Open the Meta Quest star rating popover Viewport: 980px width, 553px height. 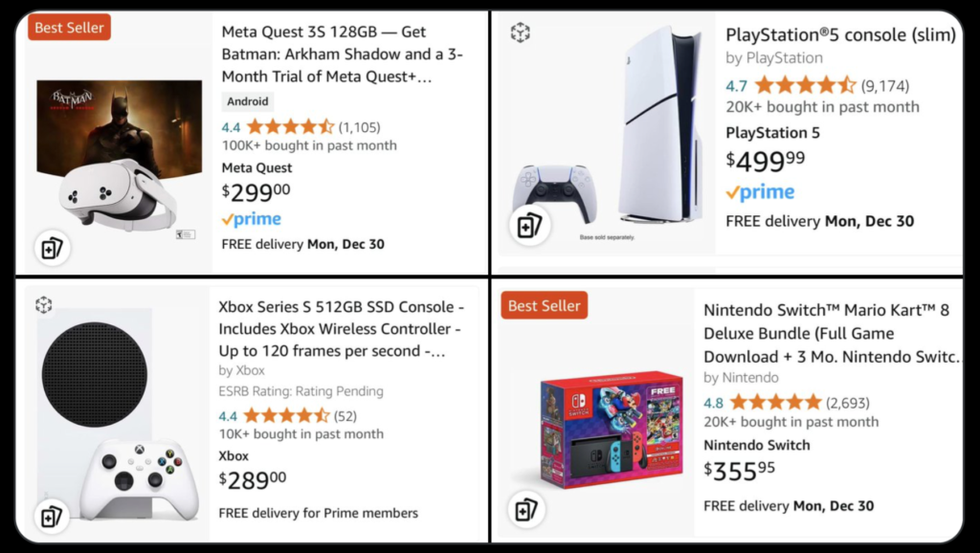[x=290, y=126]
